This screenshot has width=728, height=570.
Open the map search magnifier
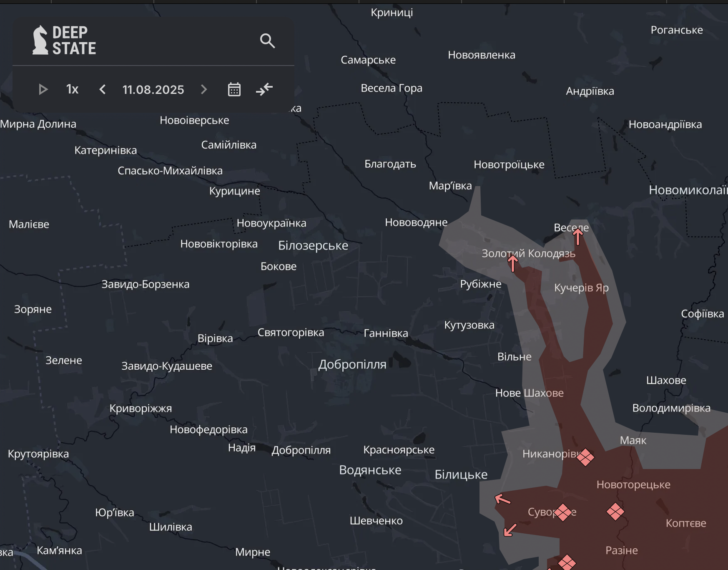pos(267,41)
